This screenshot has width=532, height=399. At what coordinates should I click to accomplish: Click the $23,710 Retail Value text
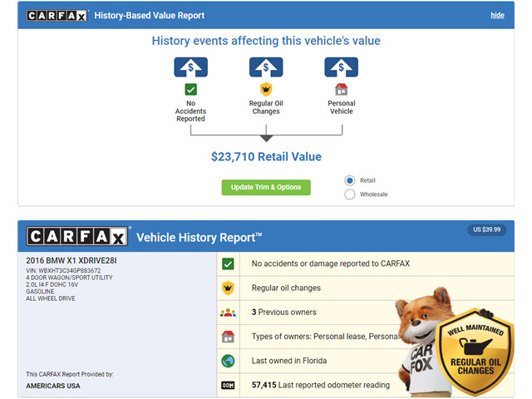click(x=266, y=156)
